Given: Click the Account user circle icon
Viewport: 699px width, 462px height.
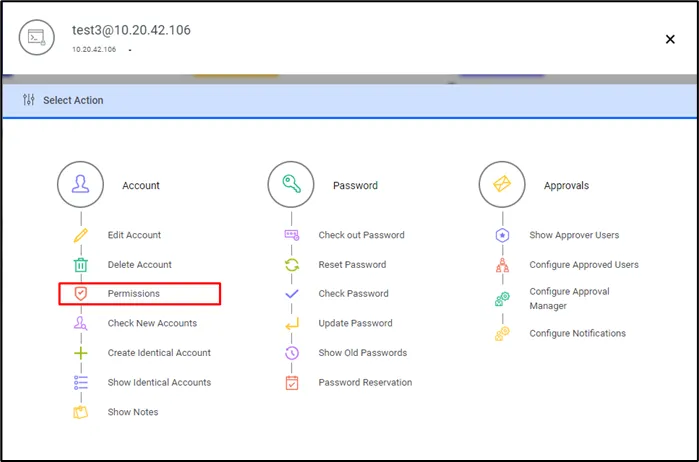Looking at the screenshot, I should [x=80, y=185].
